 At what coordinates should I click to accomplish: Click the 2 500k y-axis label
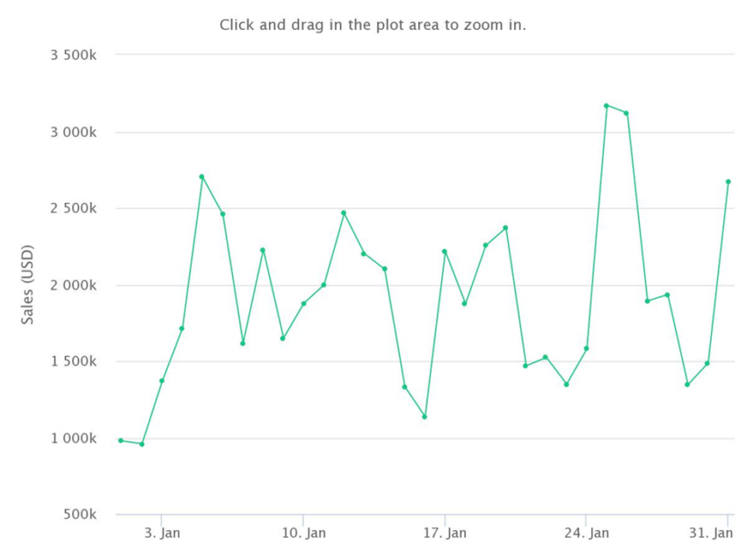(73, 208)
